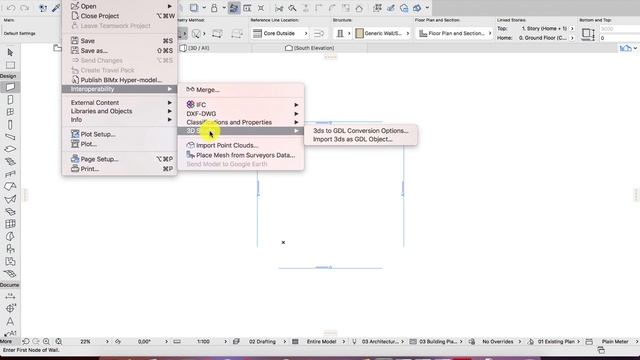Screen dimensions: 640x360
Task: Click the bottom offset input field showing 0
Action: (619, 38)
